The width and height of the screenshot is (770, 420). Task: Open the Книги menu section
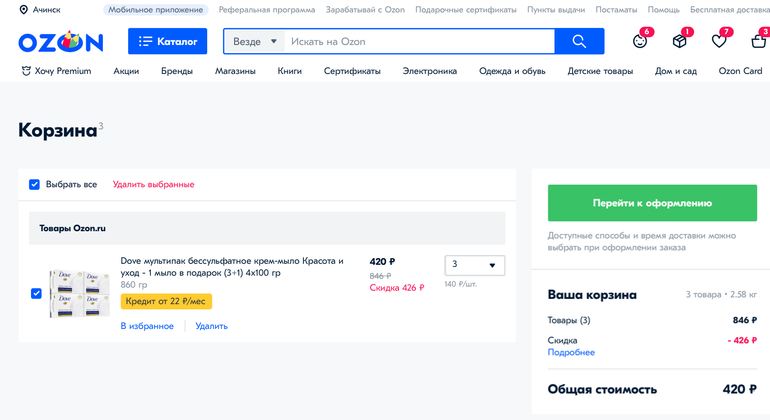coord(289,71)
